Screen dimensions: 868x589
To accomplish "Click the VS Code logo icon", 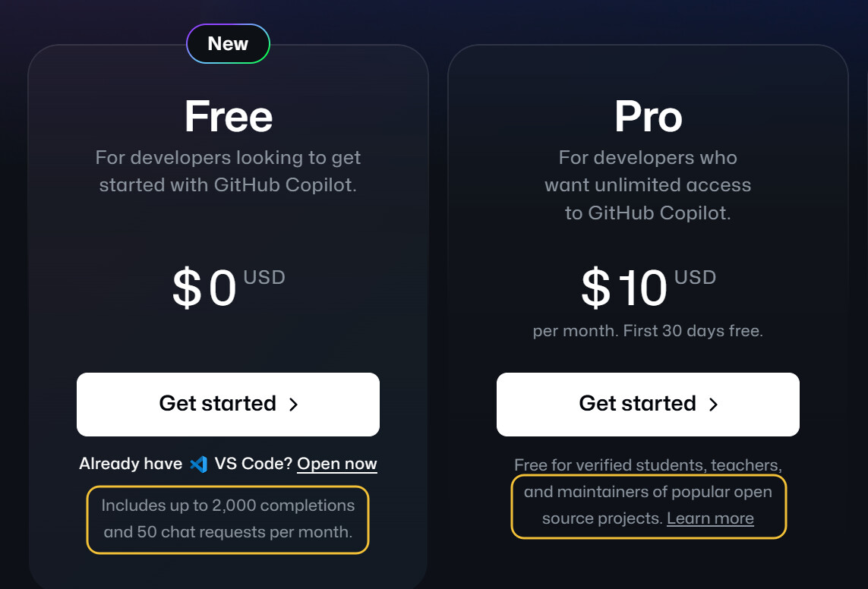I will [198, 464].
